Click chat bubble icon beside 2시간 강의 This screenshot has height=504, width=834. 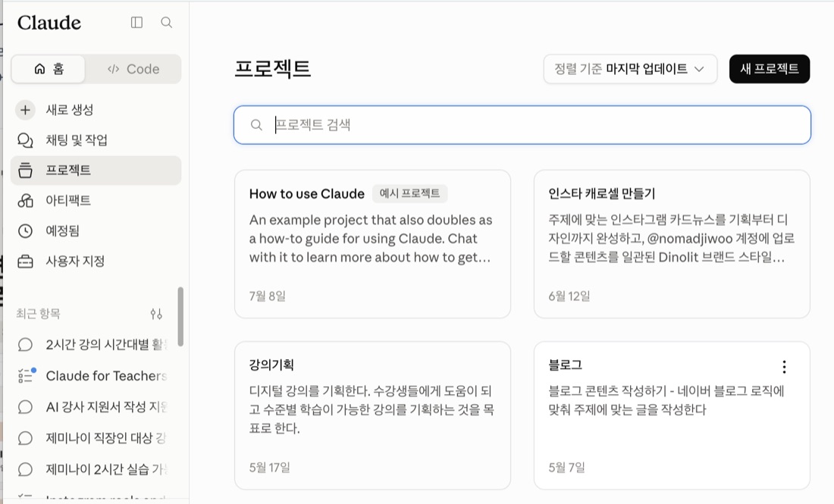[25, 345]
